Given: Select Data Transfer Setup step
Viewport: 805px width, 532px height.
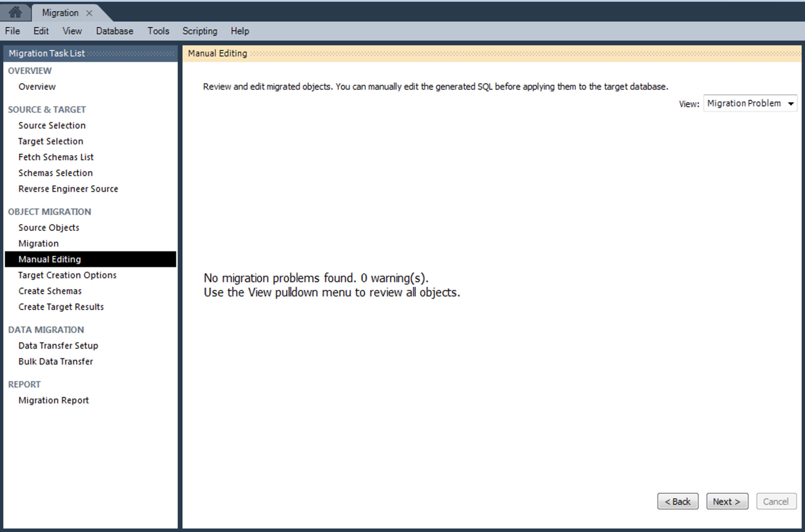Looking at the screenshot, I should [58, 346].
